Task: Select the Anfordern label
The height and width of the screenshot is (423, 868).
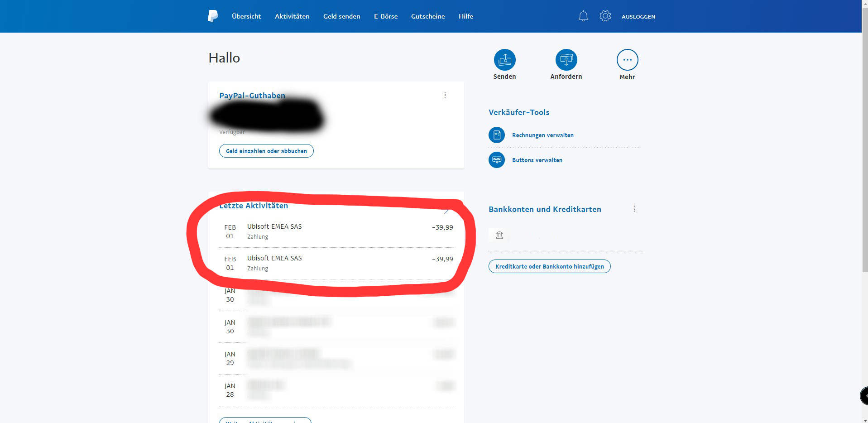Action: point(566,77)
